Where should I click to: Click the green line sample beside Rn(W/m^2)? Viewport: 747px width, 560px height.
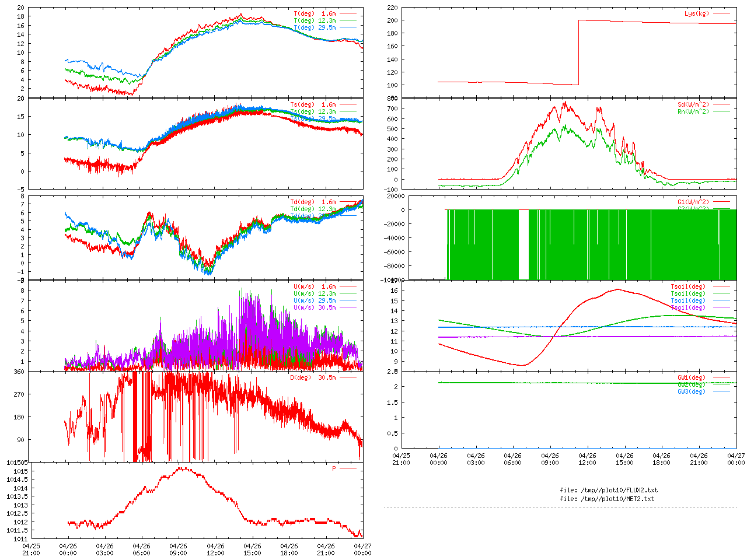pos(721,112)
